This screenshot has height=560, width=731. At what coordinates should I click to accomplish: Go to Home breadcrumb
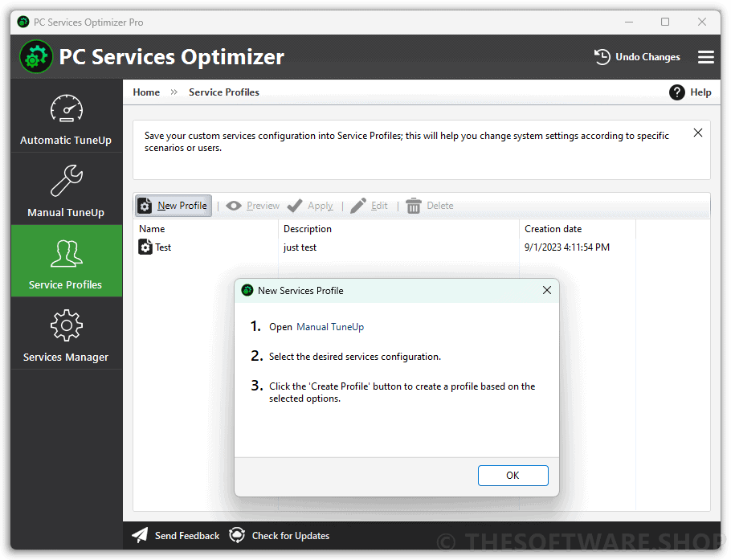146,92
